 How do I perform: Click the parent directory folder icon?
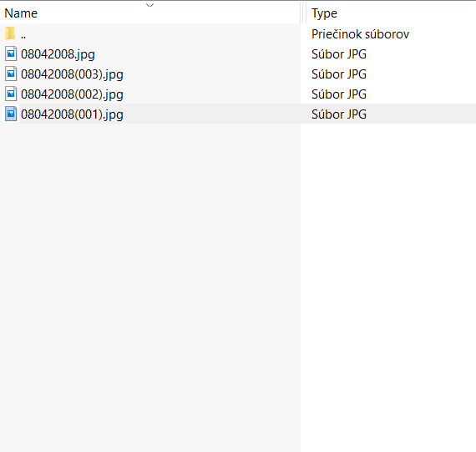[10, 33]
